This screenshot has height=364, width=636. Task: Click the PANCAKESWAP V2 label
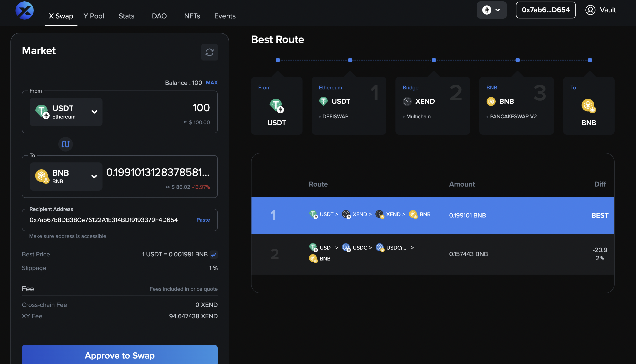click(x=513, y=116)
